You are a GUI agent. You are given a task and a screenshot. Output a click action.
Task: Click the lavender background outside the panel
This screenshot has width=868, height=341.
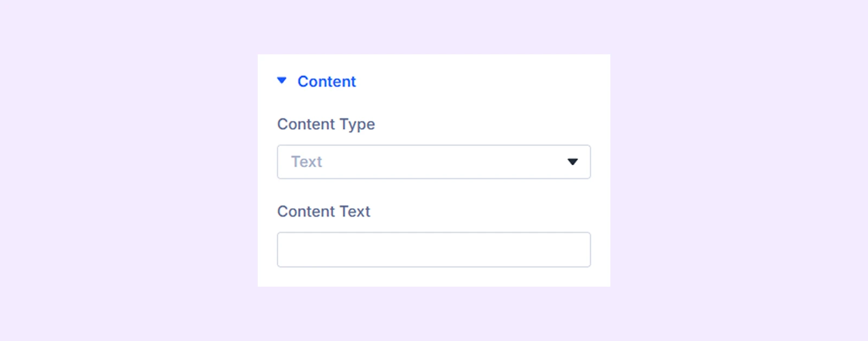tap(136, 163)
